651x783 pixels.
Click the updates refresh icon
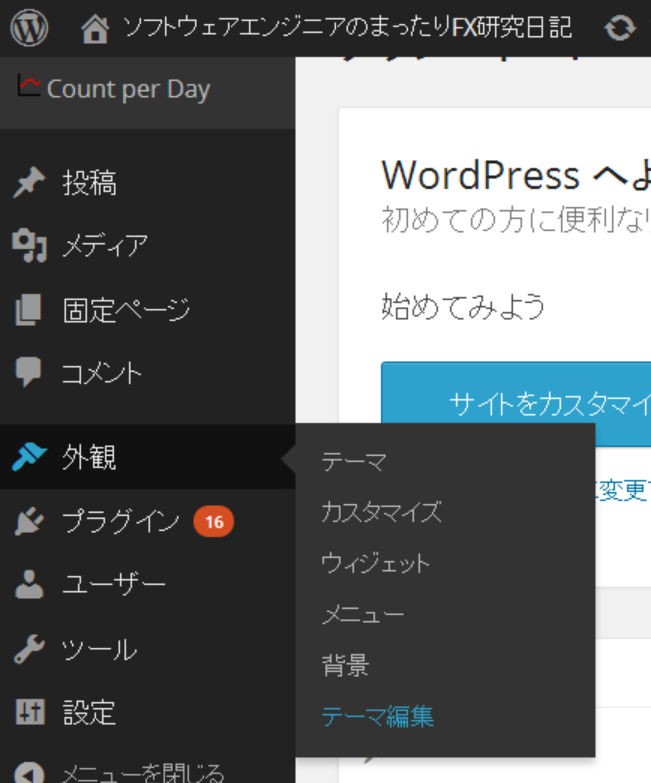click(x=620, y=28)
